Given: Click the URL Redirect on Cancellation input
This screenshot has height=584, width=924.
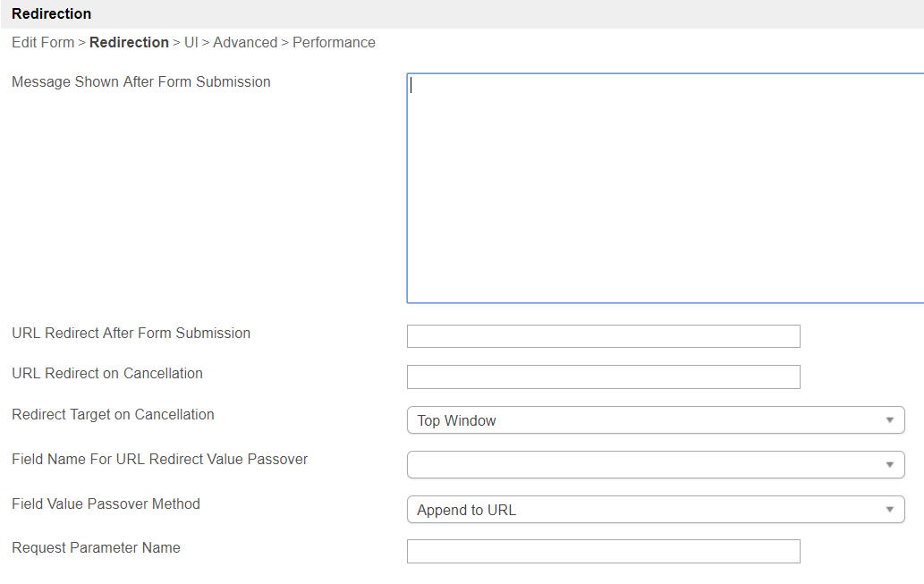Looking at the screenshot, I should pyautogui.click(x=603, y=377).
